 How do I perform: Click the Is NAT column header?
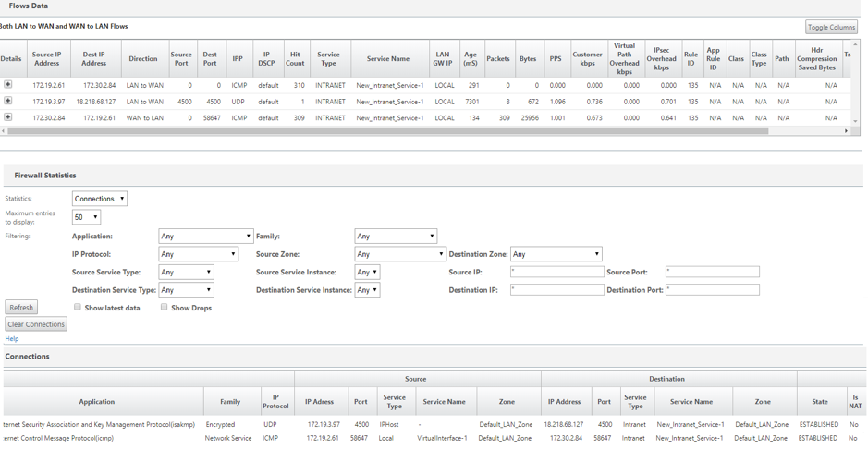click(855, 402)
